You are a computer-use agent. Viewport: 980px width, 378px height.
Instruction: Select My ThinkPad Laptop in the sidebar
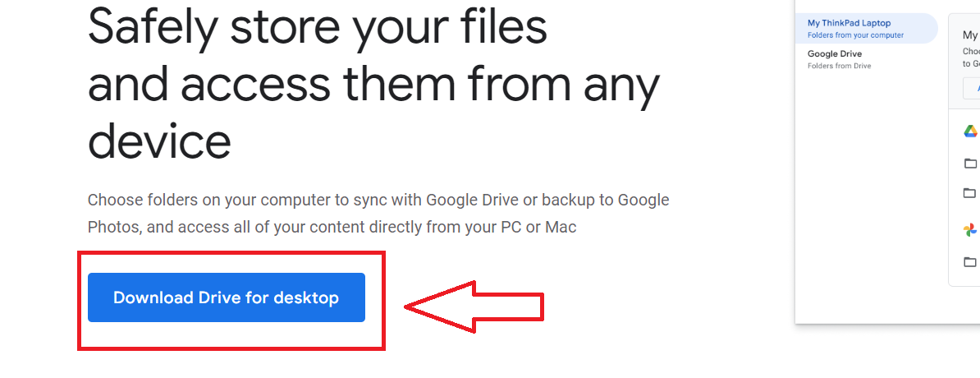click(x=849, y=24)
